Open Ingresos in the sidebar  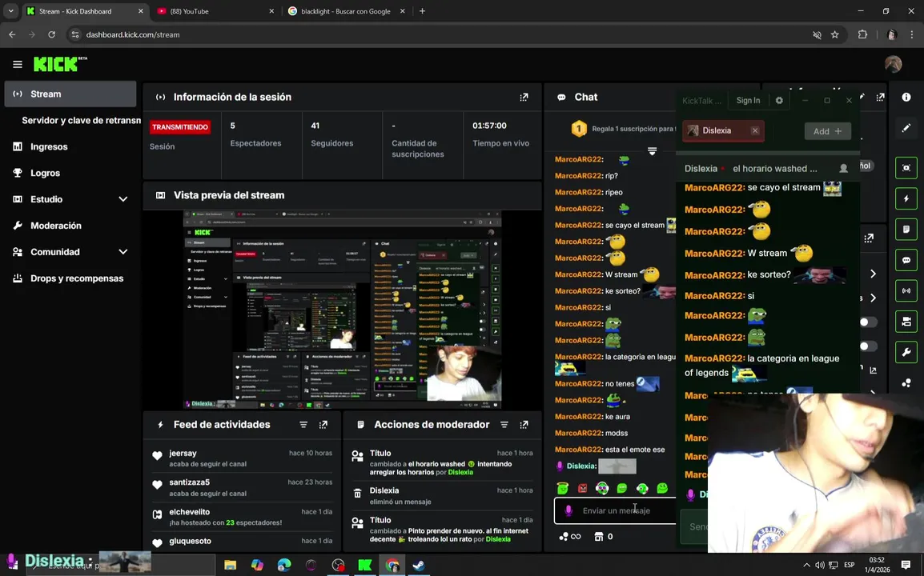coord(49,146)
